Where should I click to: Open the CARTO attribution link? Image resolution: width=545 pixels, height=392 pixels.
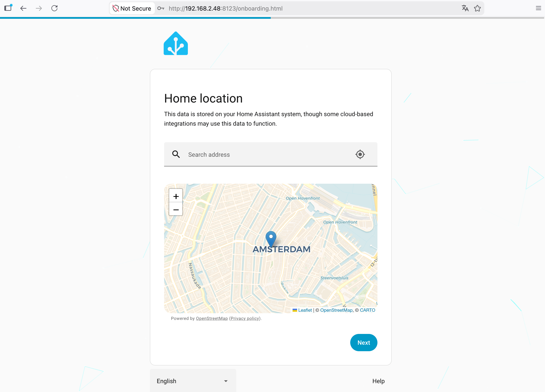[x=368, y=310]
